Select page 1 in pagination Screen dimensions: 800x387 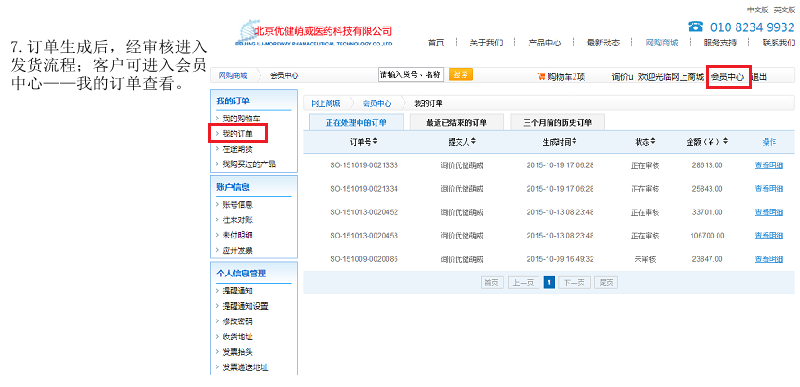point(549,282)
